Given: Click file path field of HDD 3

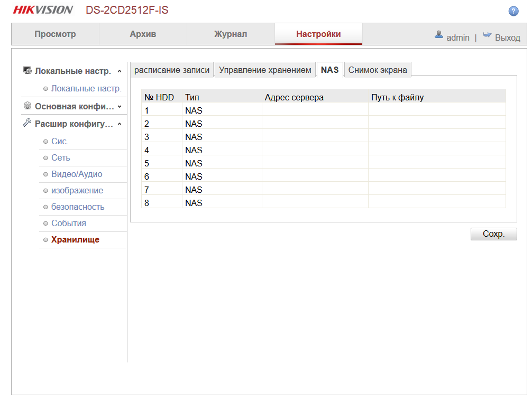Looking at the screenshot, I should 437,137.
